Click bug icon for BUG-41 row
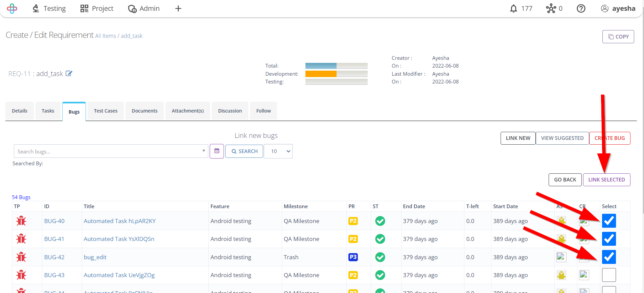The image size is (644, 293). (21, 239)
